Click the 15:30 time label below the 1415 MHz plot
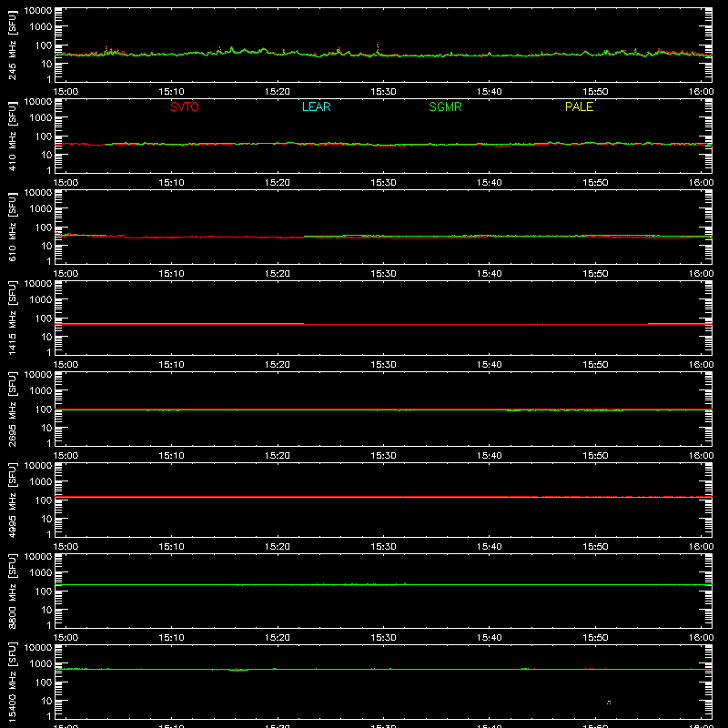This screenshot has width=728, height=728. (x=383, y=365)
